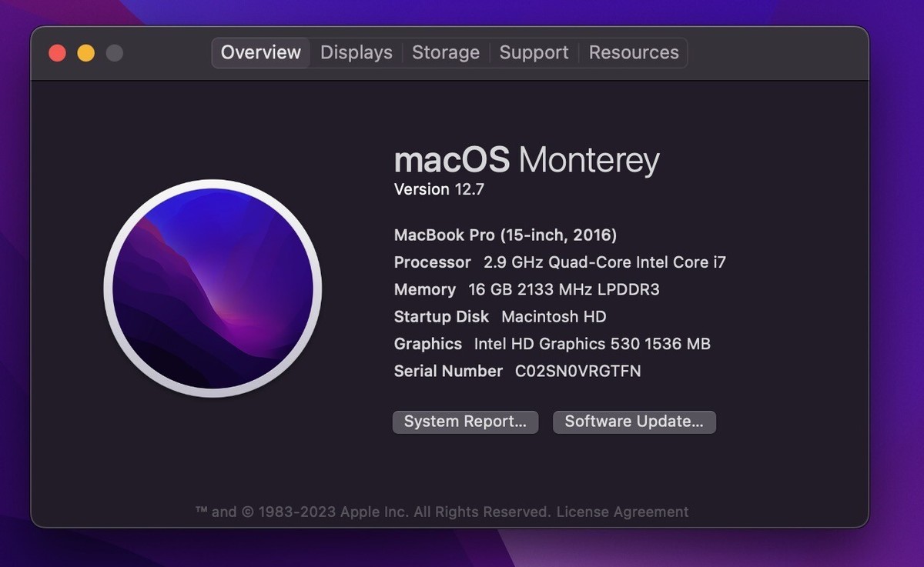Open the Storage tab
This screenshot has height=567, width=924.
tap(446, 52)
